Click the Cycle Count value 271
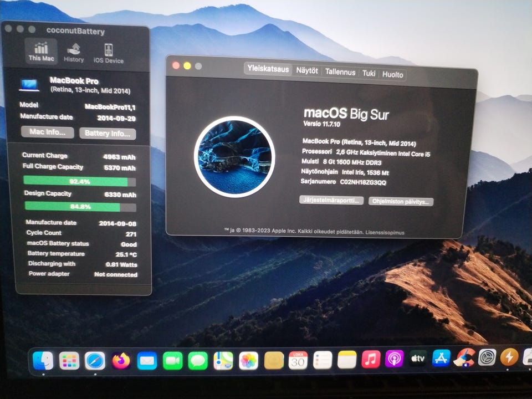 coord(131,234)
